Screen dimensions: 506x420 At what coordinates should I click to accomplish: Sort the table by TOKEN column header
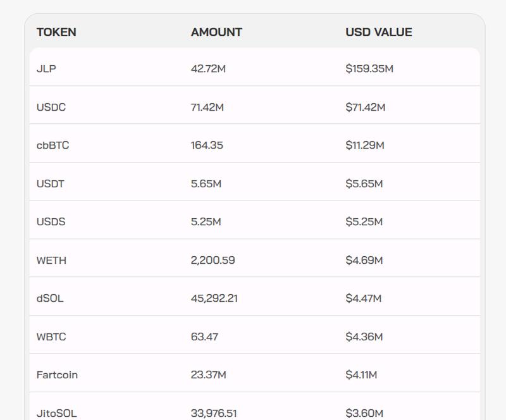coord(56,32)
